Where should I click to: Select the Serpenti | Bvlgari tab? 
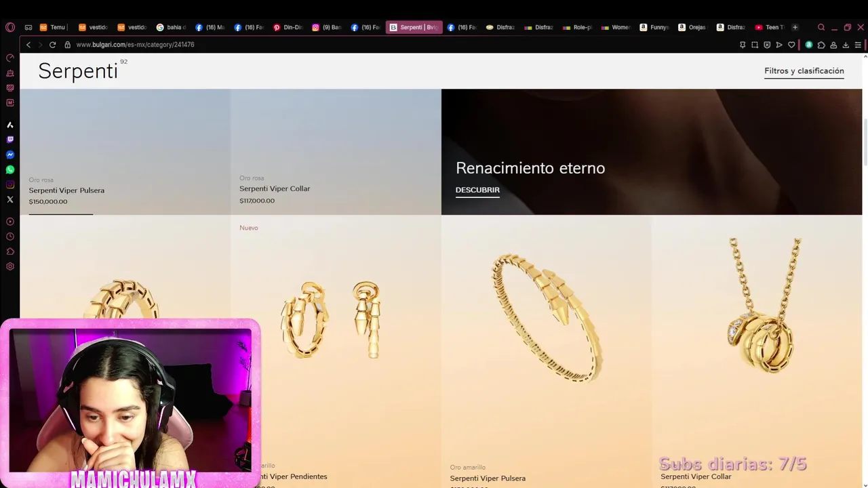coord(414,27)
